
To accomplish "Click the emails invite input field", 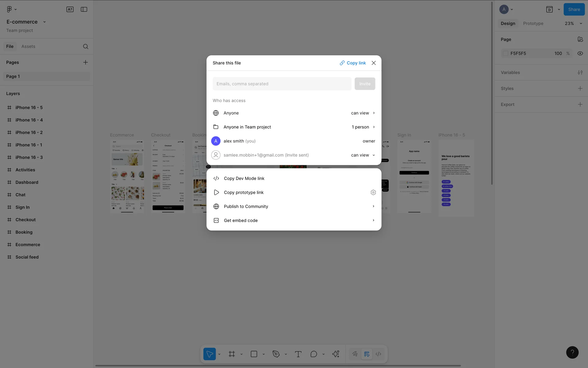I will tap(282, 84).
